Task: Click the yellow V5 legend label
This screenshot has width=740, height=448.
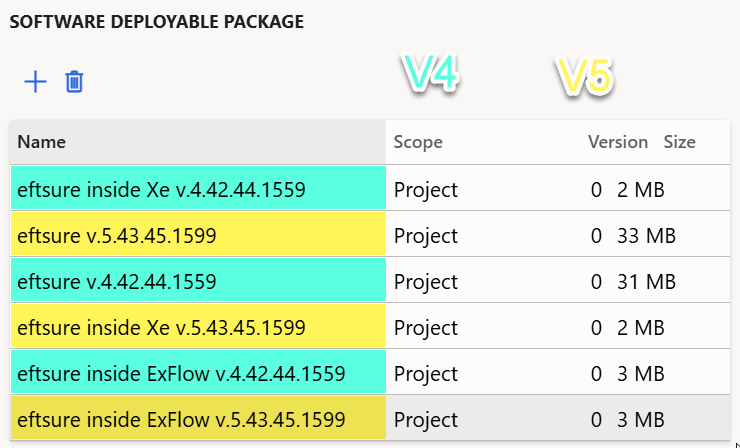Action: coord(585,76)
